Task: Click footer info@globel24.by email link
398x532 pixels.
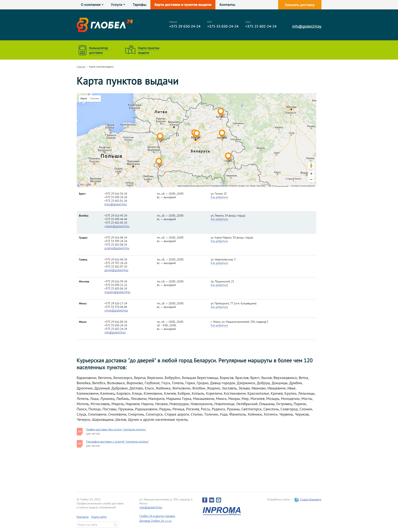Action: coord(151,508)
